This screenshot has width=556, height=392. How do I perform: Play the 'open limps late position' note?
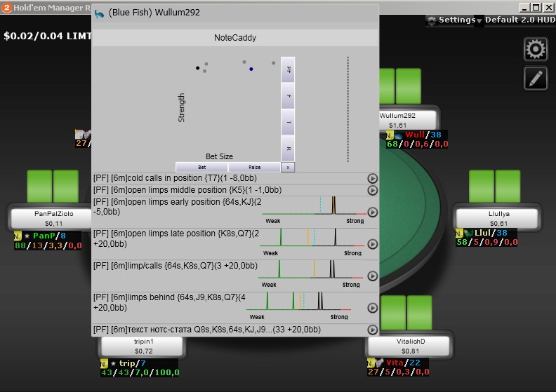373,244
